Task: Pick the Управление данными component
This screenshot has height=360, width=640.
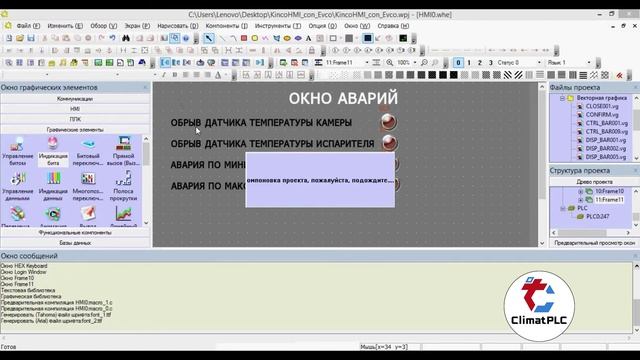Action: 18,186
